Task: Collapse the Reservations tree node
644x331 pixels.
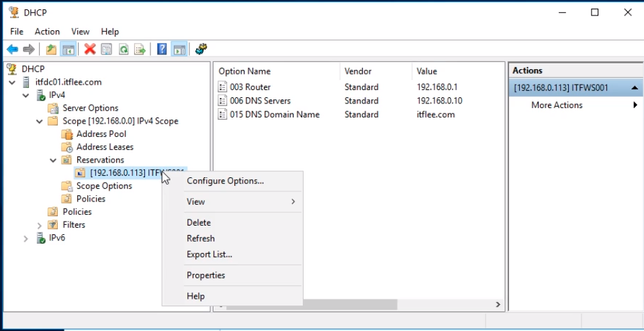Action: 53,160
